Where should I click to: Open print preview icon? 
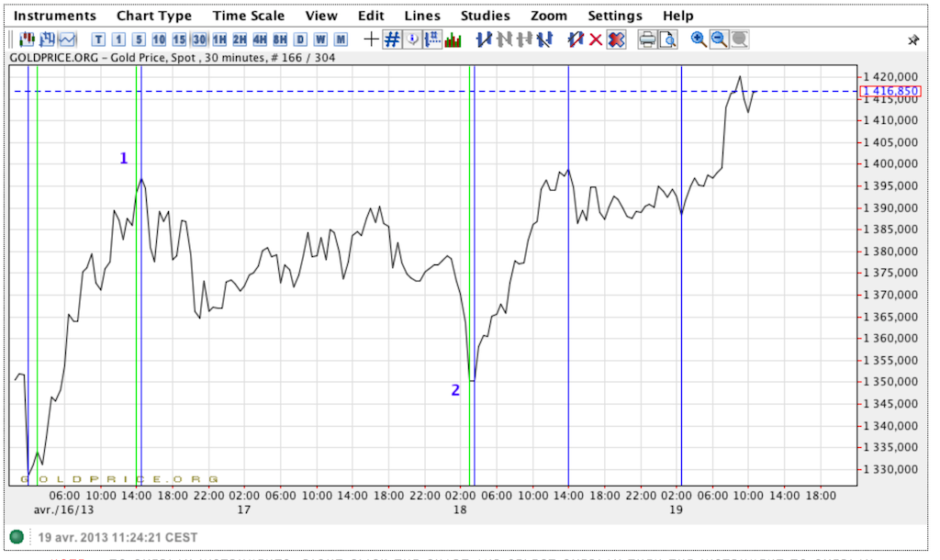pyautogui.click(x=667, y=39)
